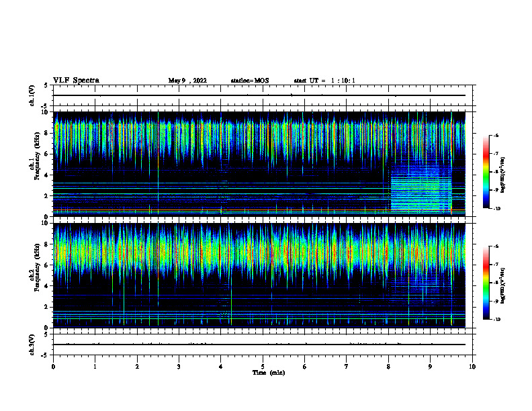The width and height of the screenshot is (532, 411).
Task: Click the "-10" tick on ch.2 colorbar
Action: click(496, 319)
